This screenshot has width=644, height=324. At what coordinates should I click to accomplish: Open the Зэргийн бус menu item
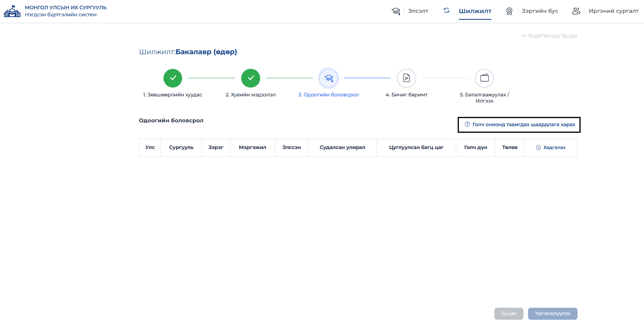click(540, 11)
